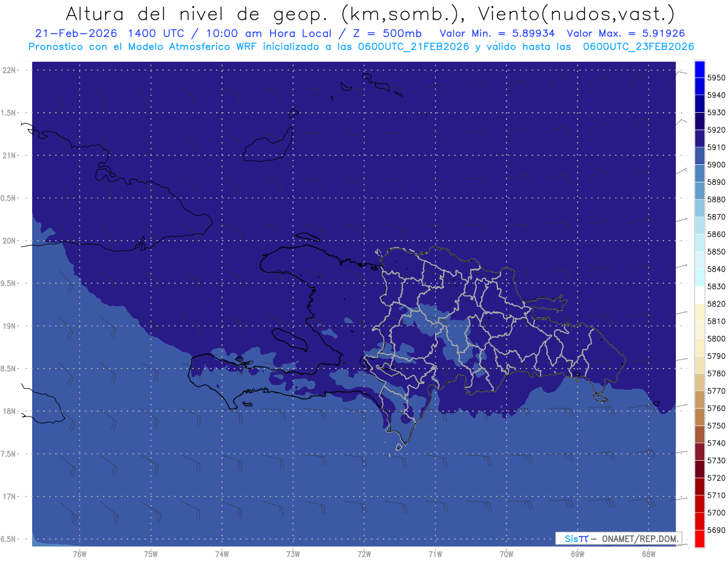Click the legend swatch between 5920 and 5910
728x562 pixels.
click(699, 138)
